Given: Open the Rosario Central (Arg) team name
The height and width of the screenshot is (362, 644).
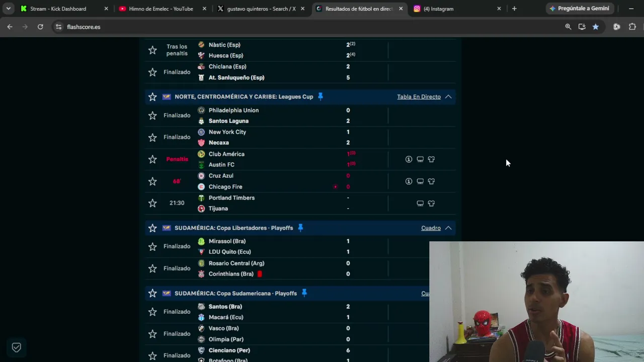Looking at the screenshot, I should click(x=236, y=263).
